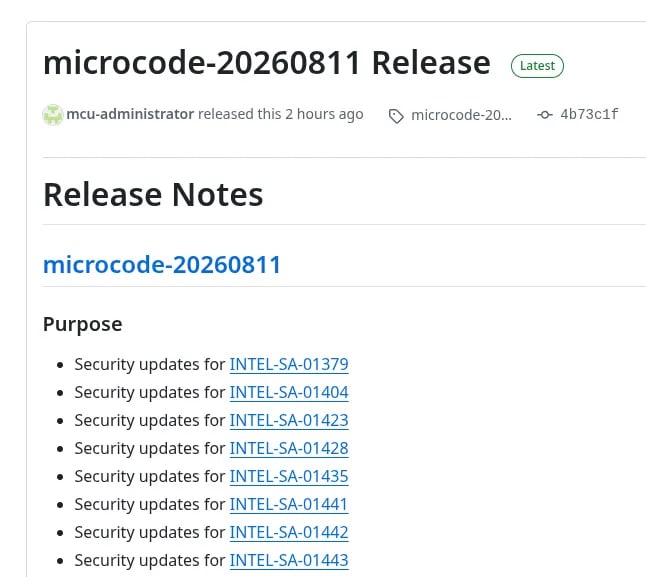This screenshot has width=646, height=577.
Task: Open the INTEL-SA-01379 advisory link
Action: coord(289,364)
